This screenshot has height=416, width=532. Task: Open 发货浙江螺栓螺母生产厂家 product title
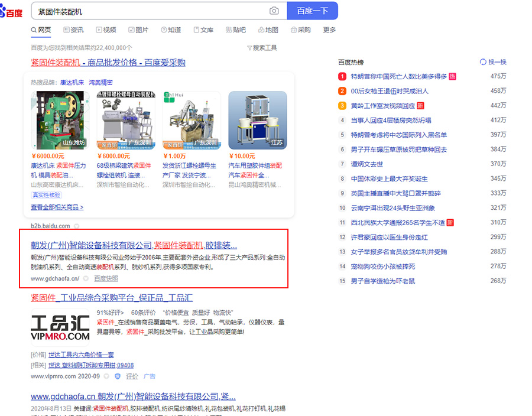click(x=189, y=170)
